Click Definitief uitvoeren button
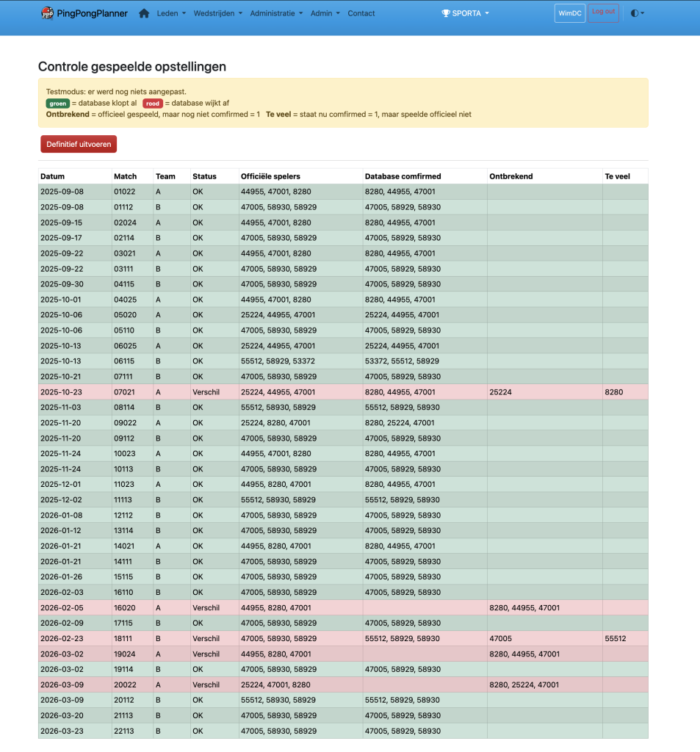700x752 pixels. tap(79, 144)
